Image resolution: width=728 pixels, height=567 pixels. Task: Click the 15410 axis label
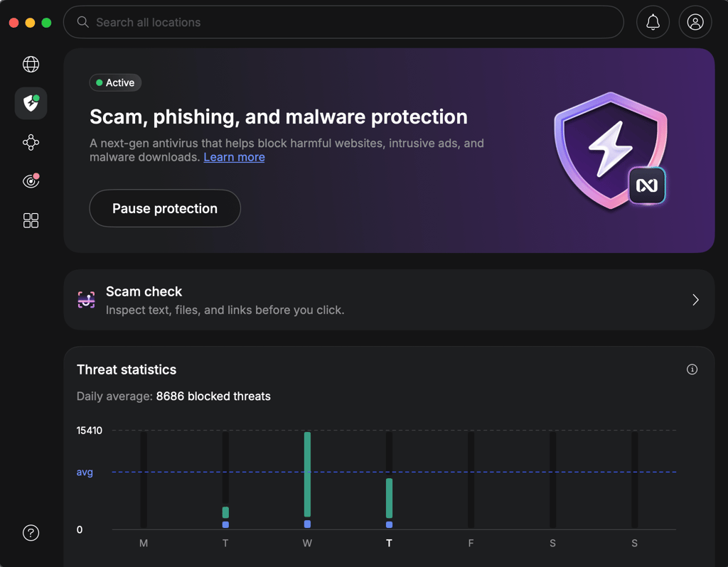89,431
